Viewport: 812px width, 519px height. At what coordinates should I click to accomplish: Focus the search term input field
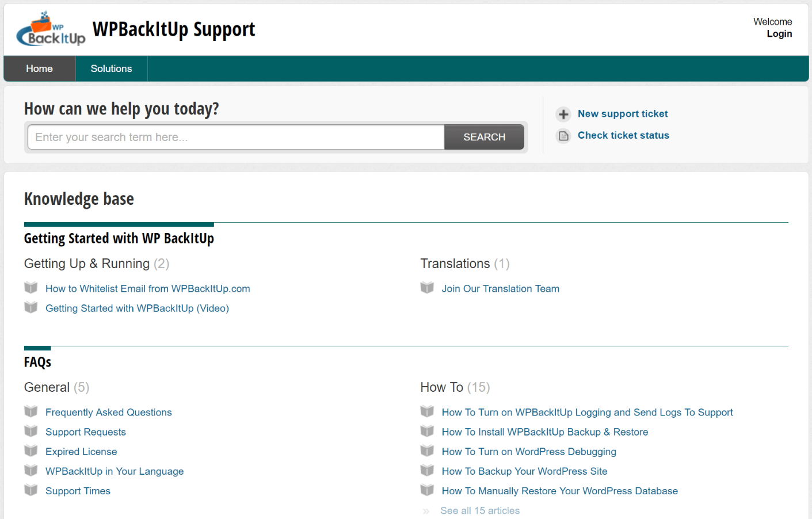(236, 137)
